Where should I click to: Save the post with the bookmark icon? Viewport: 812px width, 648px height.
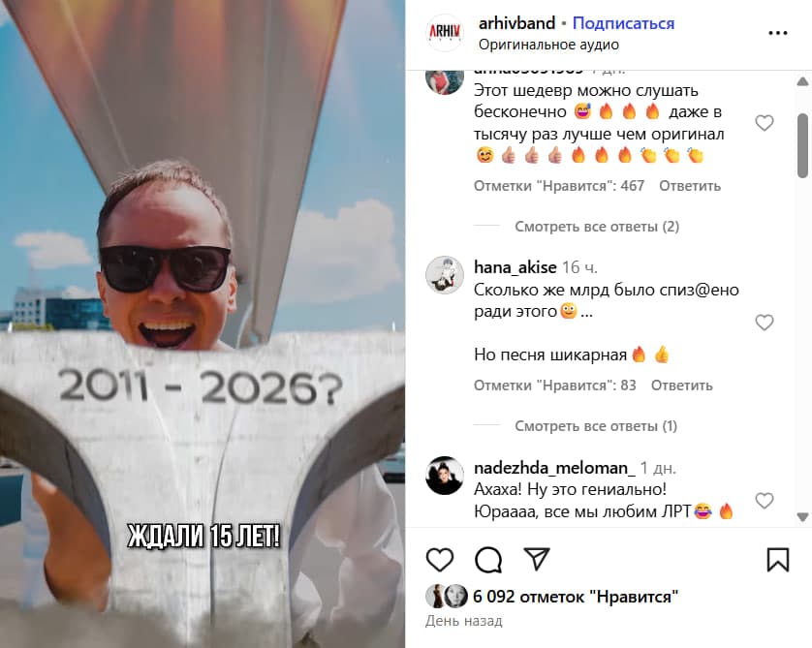click(778, 560)
